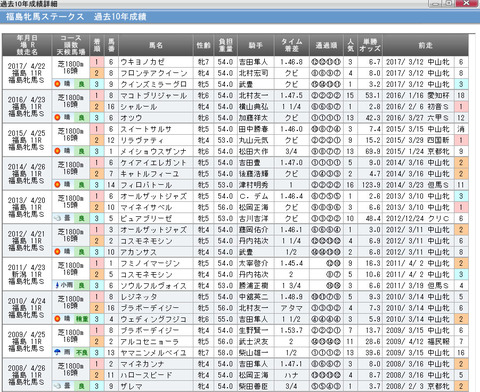Viewport: 480px width, 392px height.
Task: Click horse name ピュアブリーゼ
Action: click(x=146, y=219)
